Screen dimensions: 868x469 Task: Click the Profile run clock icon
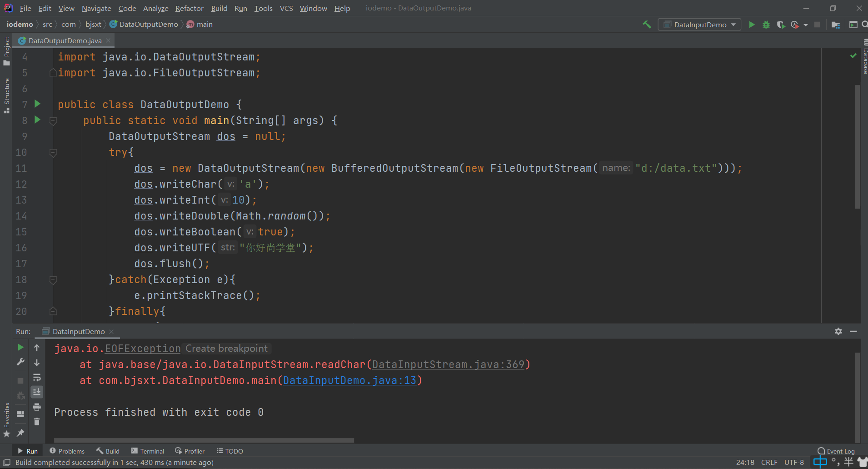click(x=794, y=25)
